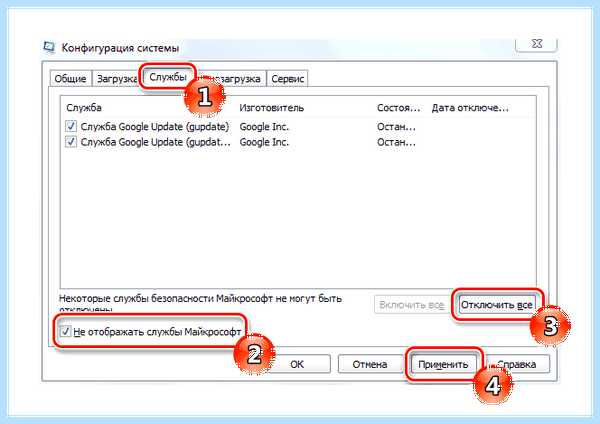Confirm with the OK button
Screen dimensions: 600x424
[x=297, y=364]
